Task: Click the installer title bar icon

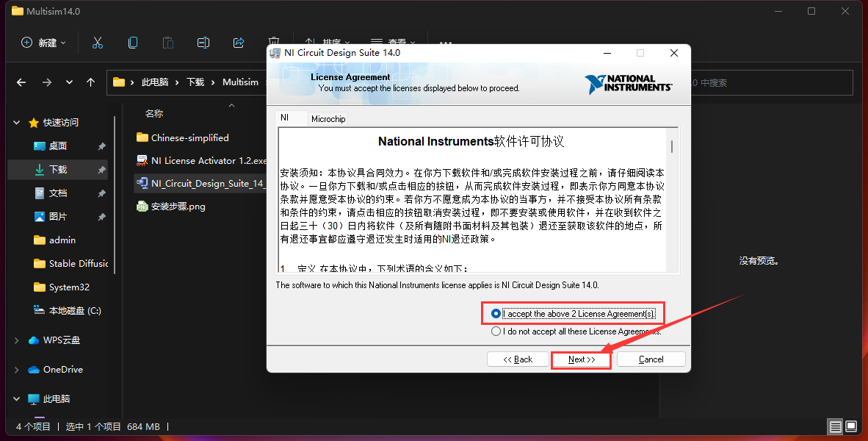Action: 275,53
